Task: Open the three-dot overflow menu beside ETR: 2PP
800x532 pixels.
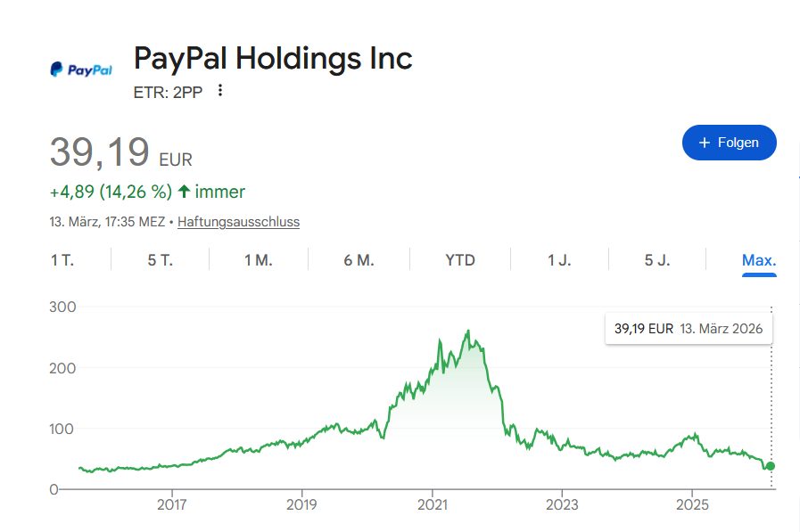Action: pos(219,90)
